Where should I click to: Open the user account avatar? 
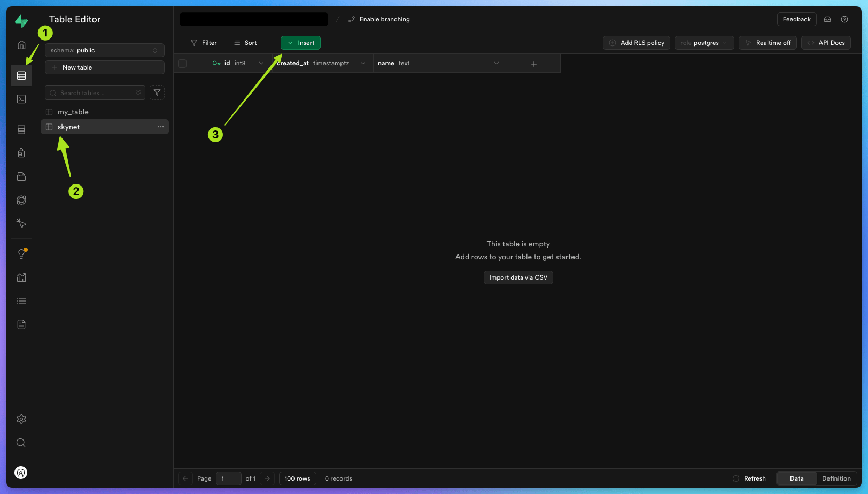21,473
